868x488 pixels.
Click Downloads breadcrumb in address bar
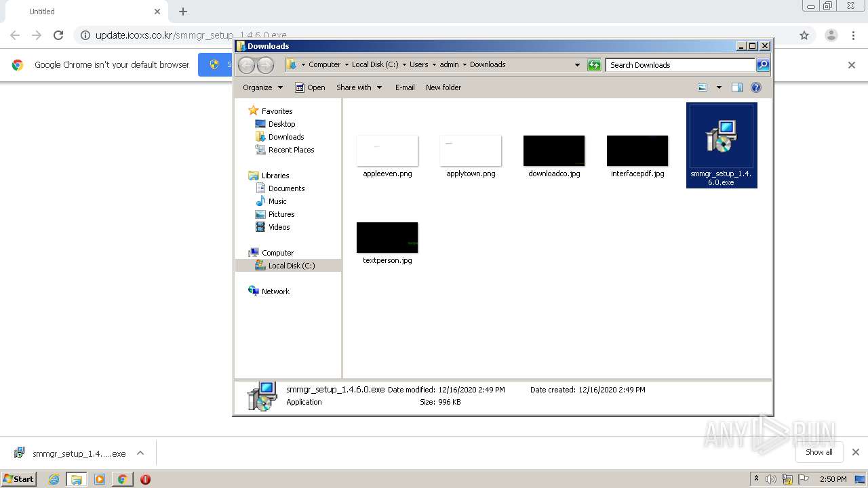488,65
